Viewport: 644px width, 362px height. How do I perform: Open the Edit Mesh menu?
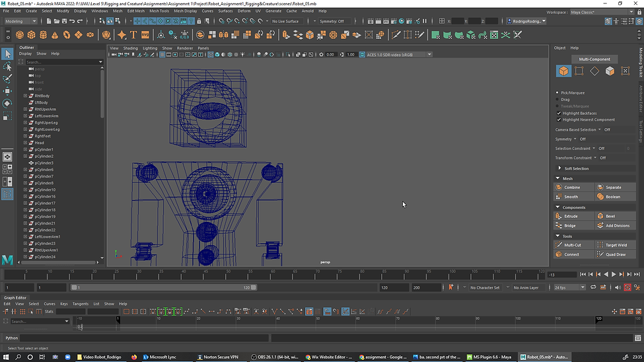[136, 11]
